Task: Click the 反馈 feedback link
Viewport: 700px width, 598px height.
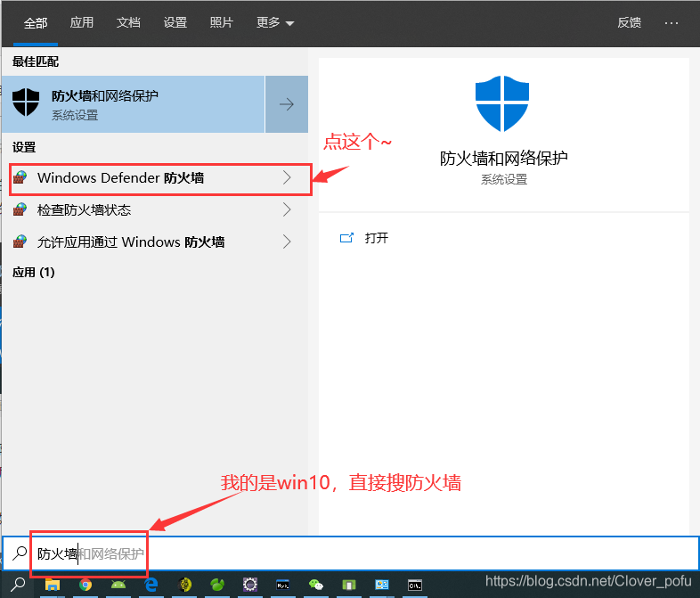Action: click(629, 23)
